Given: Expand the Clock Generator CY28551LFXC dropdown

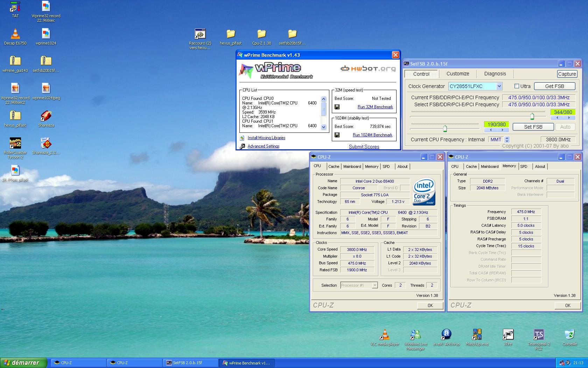Looking at the screenshot, I should pyautogui.click(x=499, y=86).
